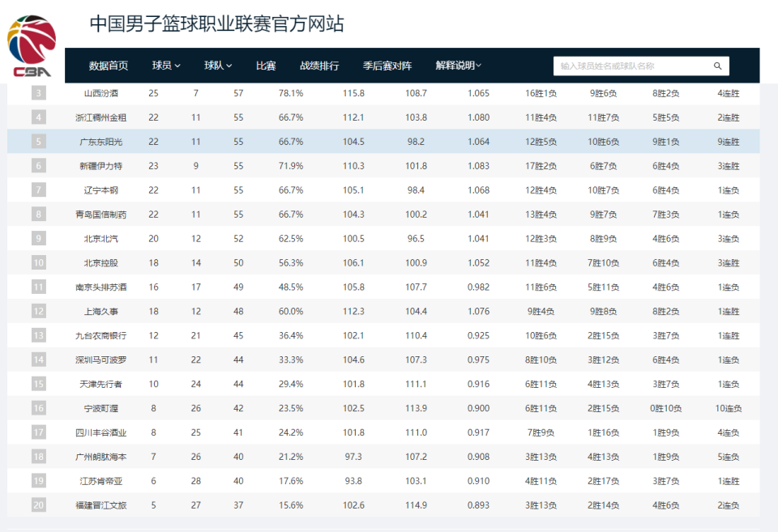
Task: Click the CBA league logo
Action: pyautogui.click(x=32, y=45)
